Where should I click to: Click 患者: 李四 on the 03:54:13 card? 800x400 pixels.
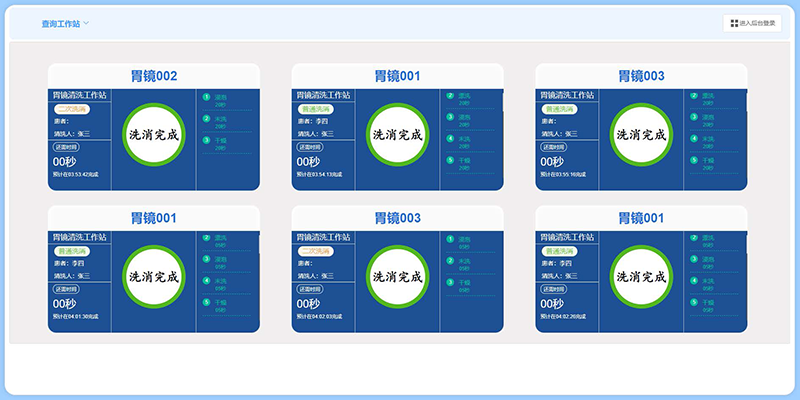click(x=313, y=121)
